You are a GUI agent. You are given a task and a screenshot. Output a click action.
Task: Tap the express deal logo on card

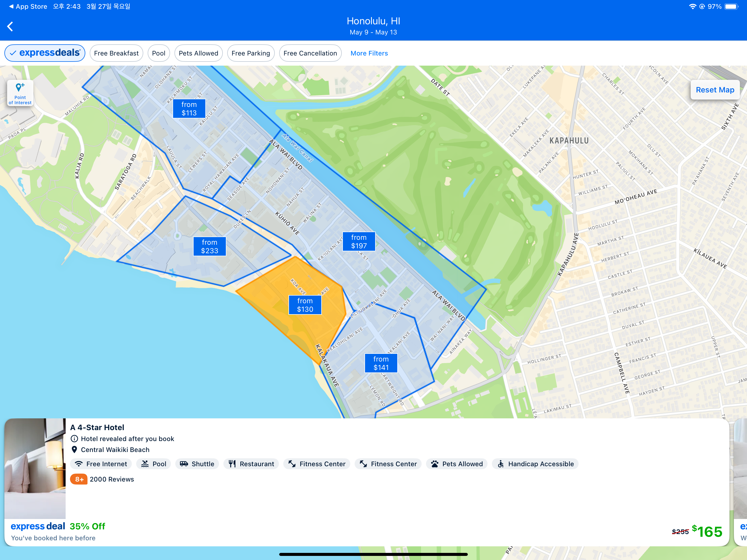[x=38, y=526]
